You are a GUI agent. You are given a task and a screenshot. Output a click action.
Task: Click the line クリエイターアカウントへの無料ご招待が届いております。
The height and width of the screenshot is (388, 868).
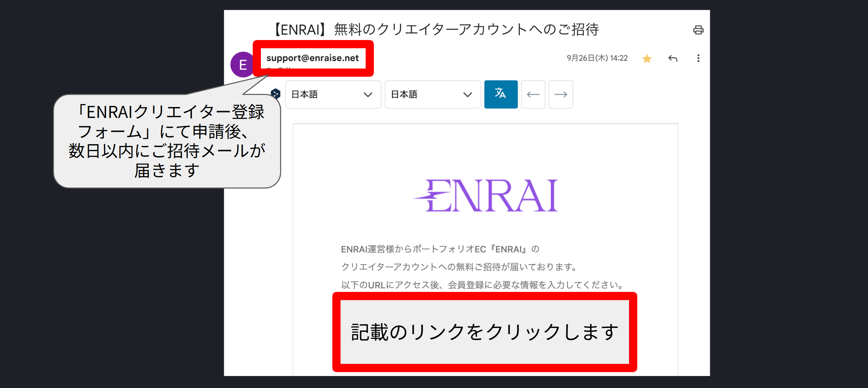(x=460, y=267)
